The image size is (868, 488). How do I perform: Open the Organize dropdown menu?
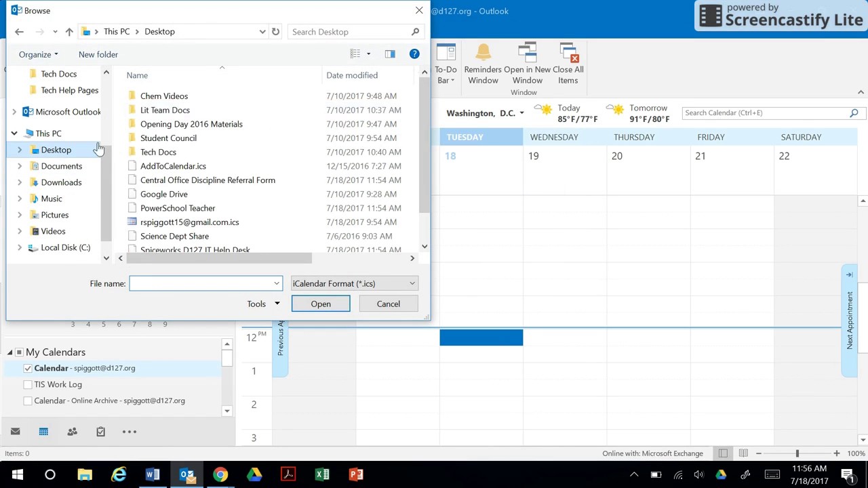click(39, 54)
